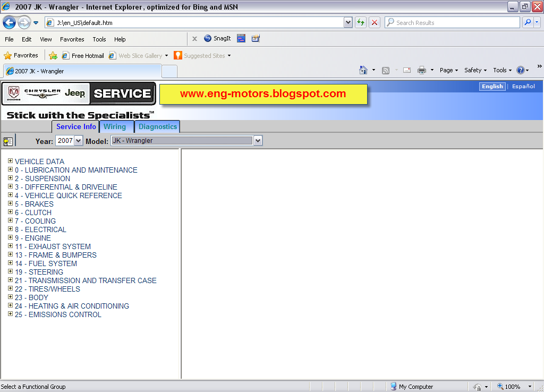Open the Safety menu dropdown
Screen dimensions: 544x392
(475, 71)
